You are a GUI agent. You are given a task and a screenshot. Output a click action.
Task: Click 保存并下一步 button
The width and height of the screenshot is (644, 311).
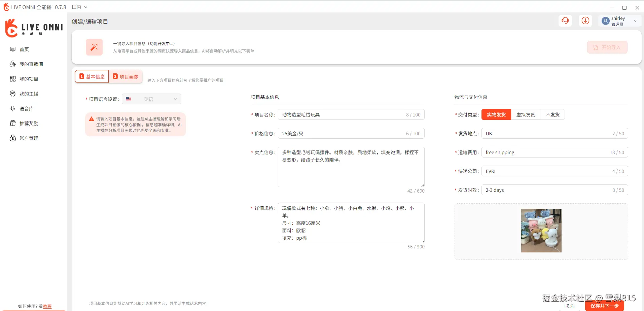(605, 306)
